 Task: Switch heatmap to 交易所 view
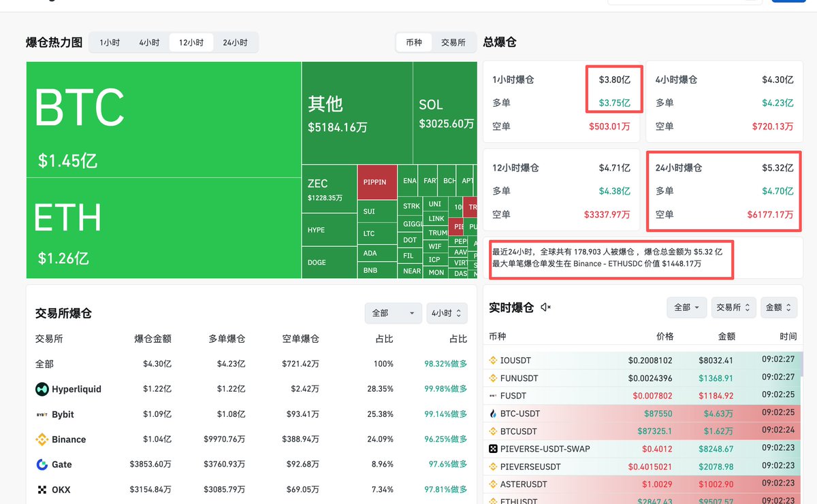pyautogui.click(x=453, y=42)
